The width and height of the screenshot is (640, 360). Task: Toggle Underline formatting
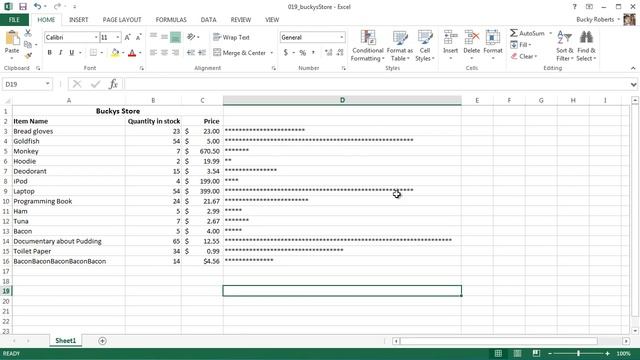tap(71, 53)
